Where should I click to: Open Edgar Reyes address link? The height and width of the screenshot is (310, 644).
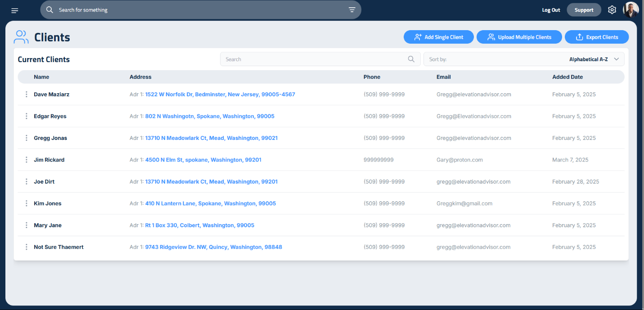[x=209, y=116]
